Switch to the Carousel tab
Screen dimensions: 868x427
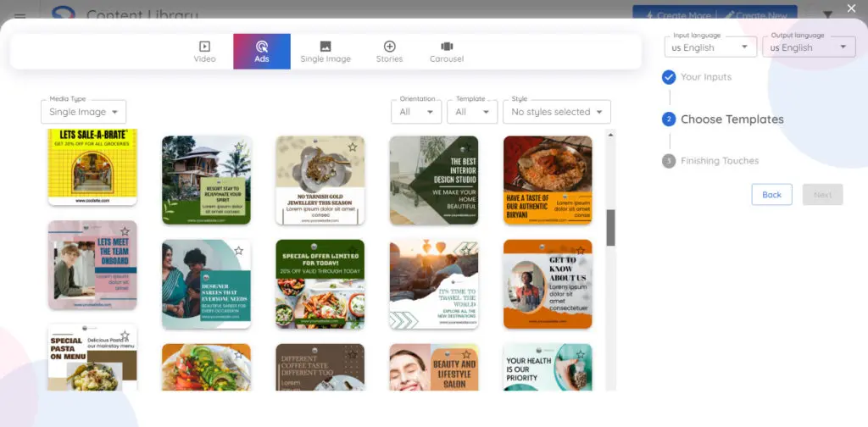(447, 52)
